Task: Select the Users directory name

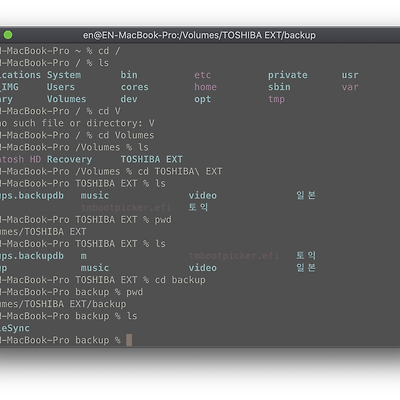Action: (x=61, y=87)
